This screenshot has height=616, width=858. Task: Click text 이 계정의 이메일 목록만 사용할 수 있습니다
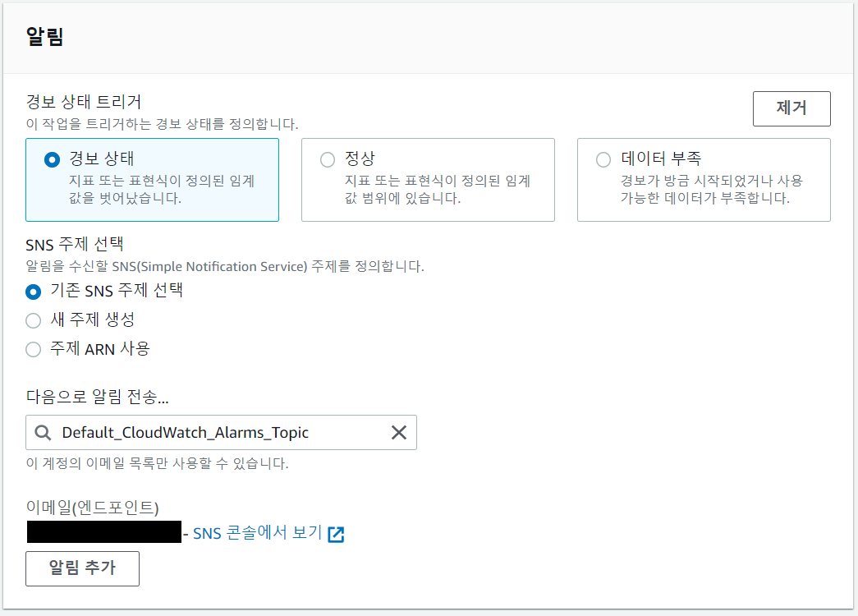coord(157,463)
